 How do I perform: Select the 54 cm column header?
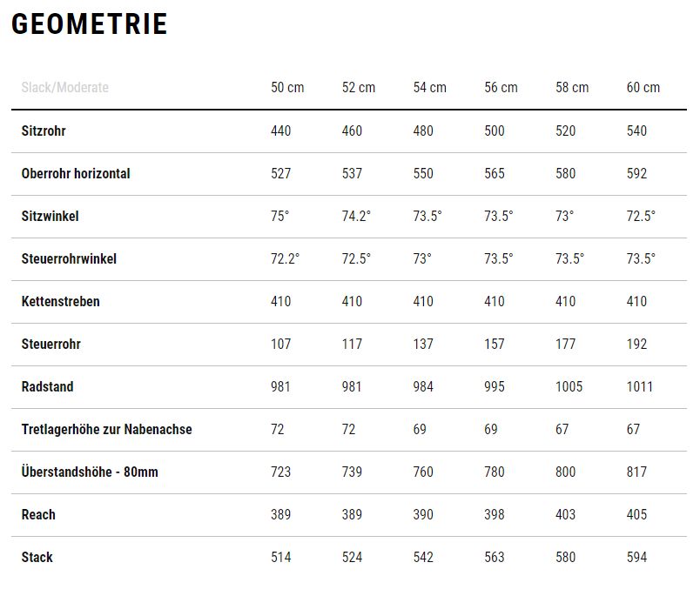(x=429, y=87)
